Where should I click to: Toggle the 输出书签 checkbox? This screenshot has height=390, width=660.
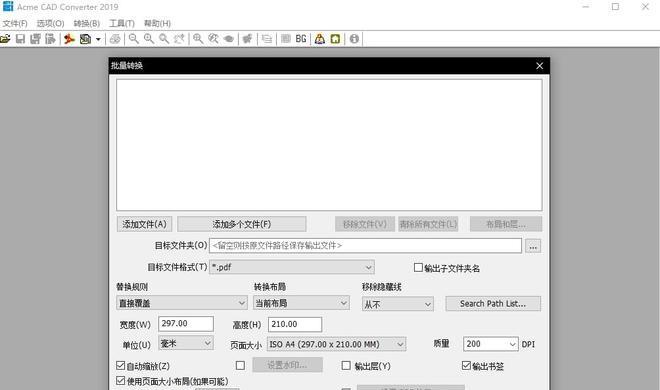tap(466, 365)
